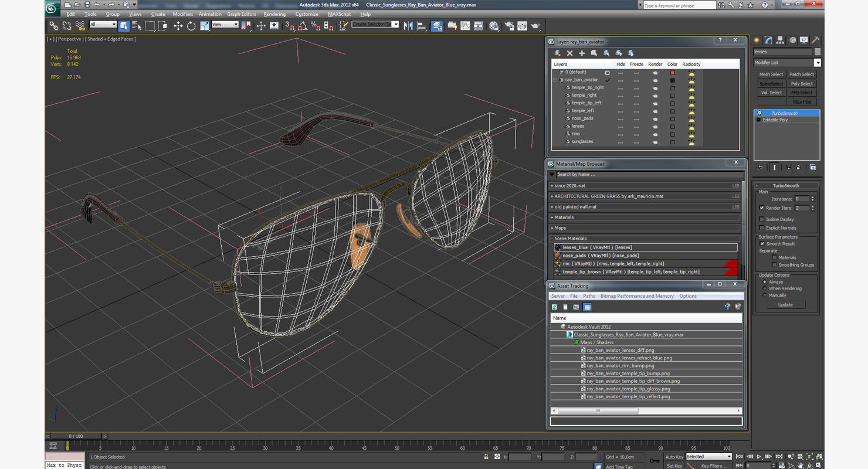Click Add Selected Objects plus icon
Image resolution: width=868 pixels, height=469 pixels.
pos(582,53)
